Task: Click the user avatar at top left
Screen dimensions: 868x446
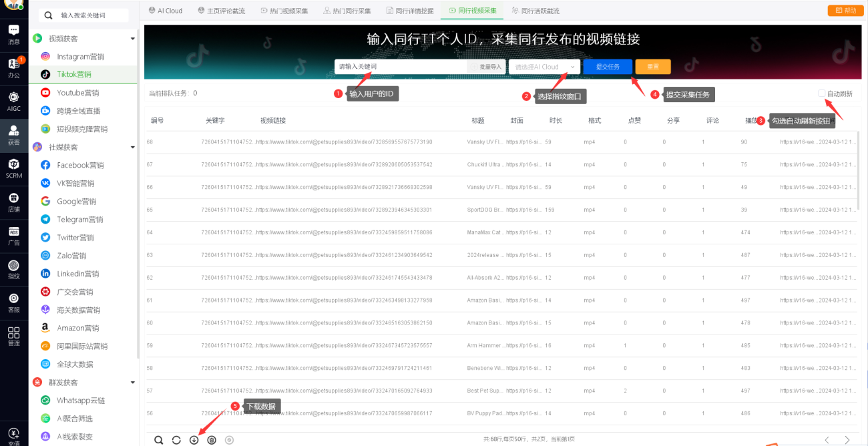Action: [x=13, y=4]
